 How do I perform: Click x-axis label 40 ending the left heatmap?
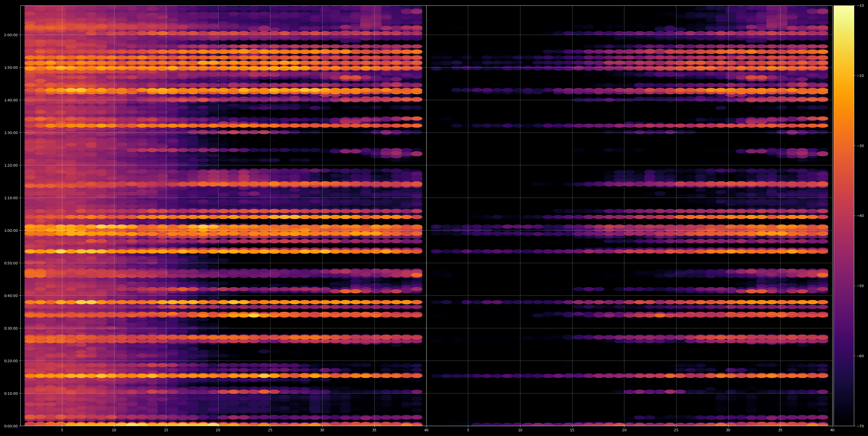click(x=426, y=430)
